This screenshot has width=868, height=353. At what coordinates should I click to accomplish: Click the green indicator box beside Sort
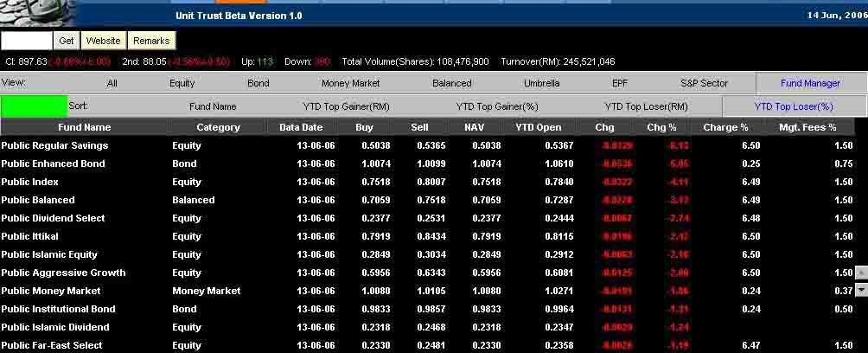(x=33, y=106)
